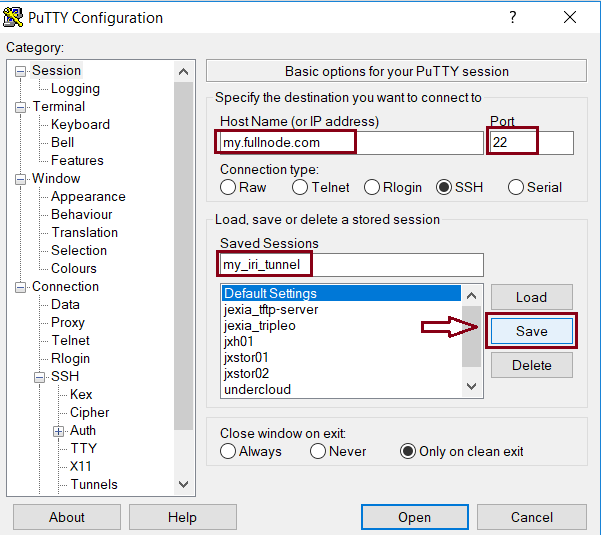Select Raw connection type
The image size is (601, 535).
pyautogui.click(x=228, y=187)
